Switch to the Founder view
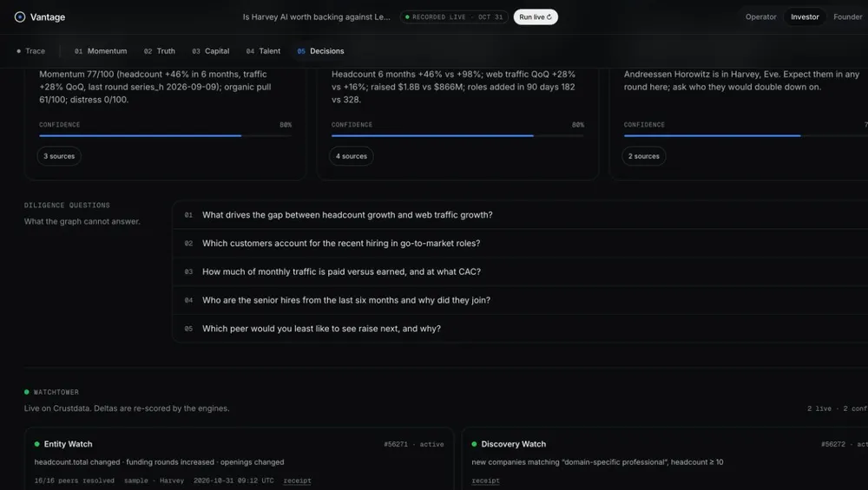The width and height of the screenshot is (868, 490). tap(847, 17)
